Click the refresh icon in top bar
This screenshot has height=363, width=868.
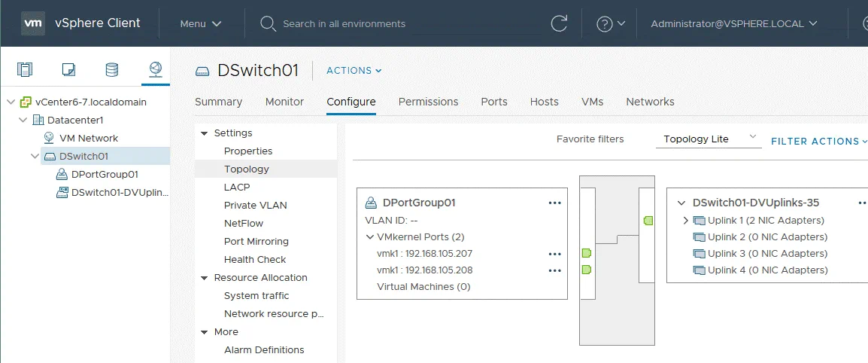pyautogui.click(x=559, y=23)
